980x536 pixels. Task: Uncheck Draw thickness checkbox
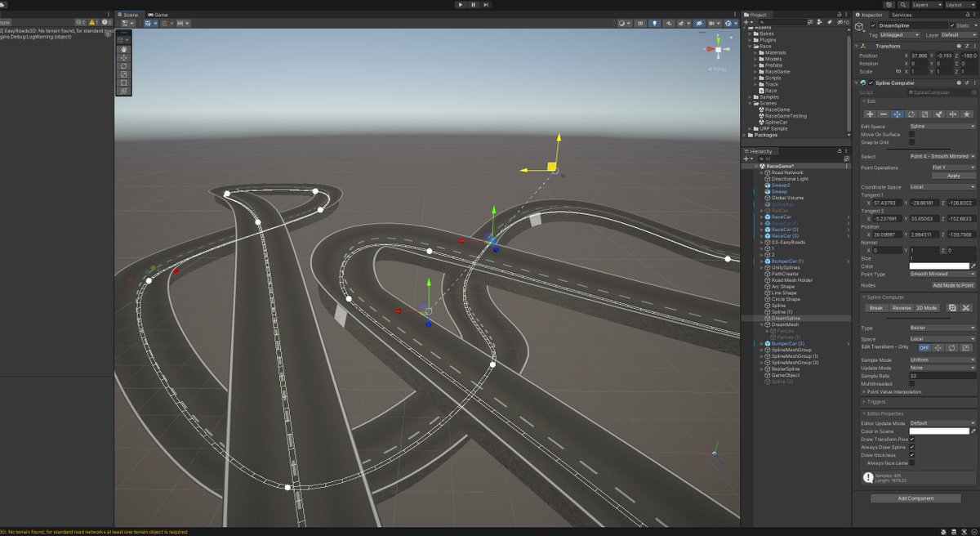coord(912,455)
